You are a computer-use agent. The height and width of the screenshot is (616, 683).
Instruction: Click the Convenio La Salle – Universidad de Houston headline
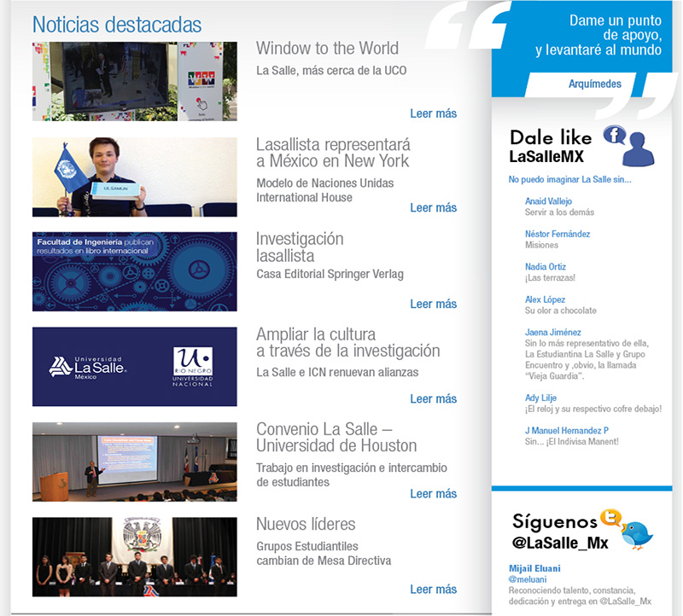pyautogui.click(x=336, y=437)
